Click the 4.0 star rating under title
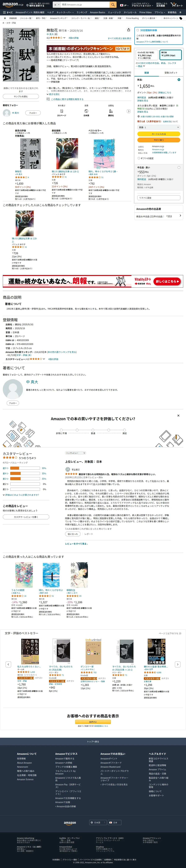The image size is (186, 868). tap(56, 38)
